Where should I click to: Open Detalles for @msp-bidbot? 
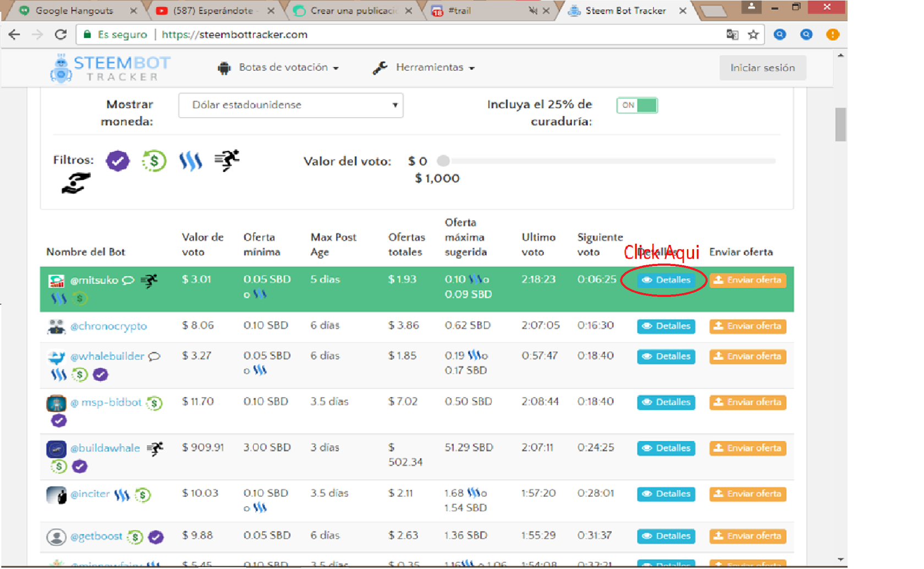(x=666, y=402)
